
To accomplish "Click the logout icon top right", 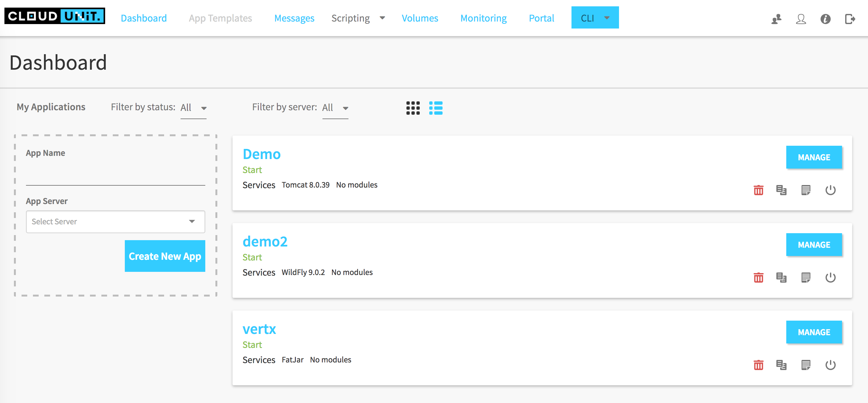I will tap(849, 20).
